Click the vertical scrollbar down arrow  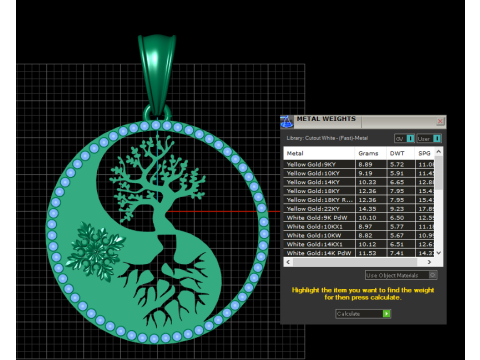tap(439, 253)
